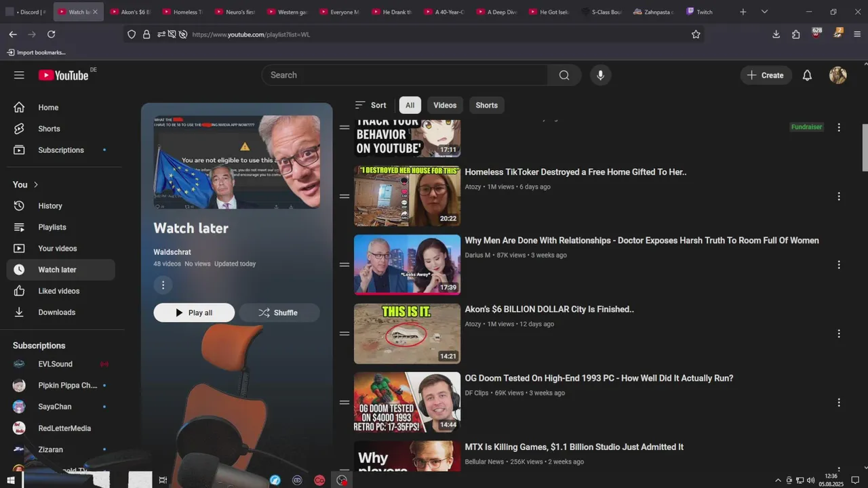Grab the reorder handle of the Akon's City video
Screen dimensions: 868x488
point(344,333)
